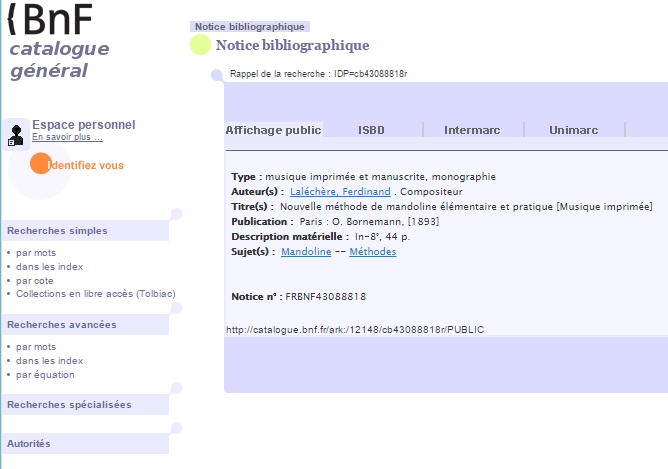This screenshot has height=469, width=668.
Task: Click par mots under Recherches avancées
Action: 36,347
